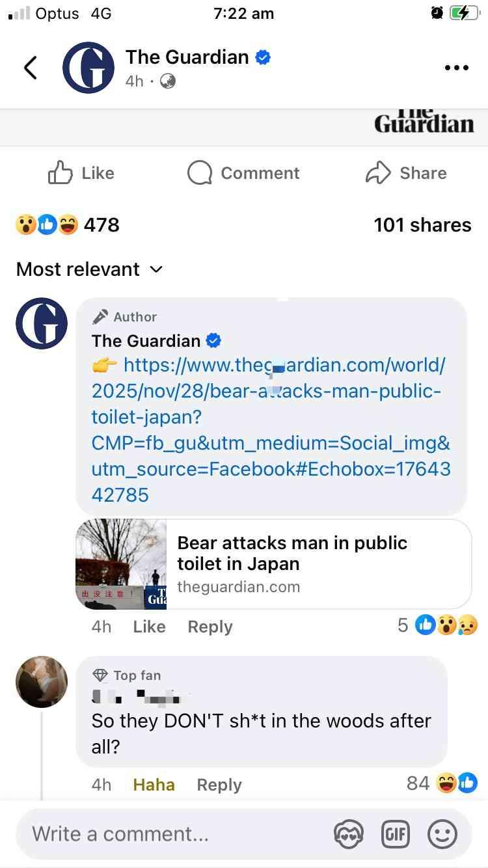Tap the Comment button
This screenshot has height=868, width=488.
pyautogui.click(x=243, y=173)
